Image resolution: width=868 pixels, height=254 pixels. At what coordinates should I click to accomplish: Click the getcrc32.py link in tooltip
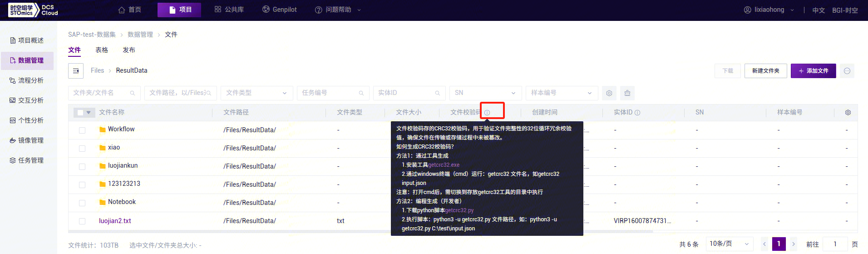click(459, 210)
